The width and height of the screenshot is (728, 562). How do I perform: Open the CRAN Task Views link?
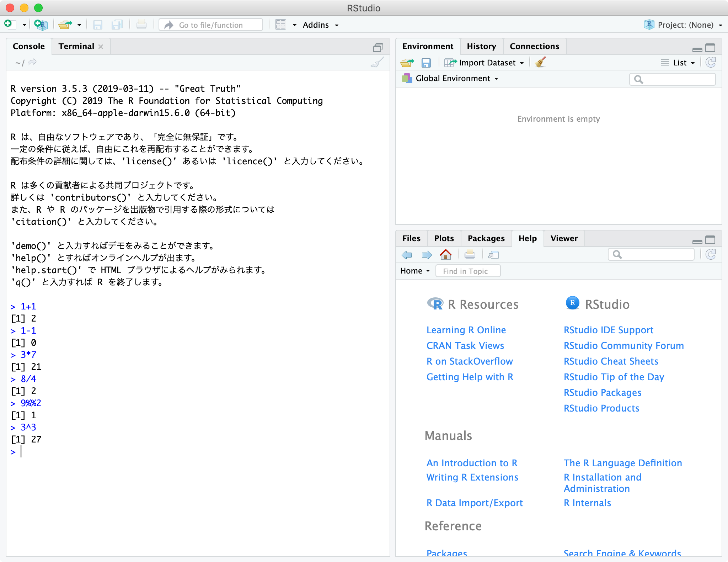tap(465, 346)
